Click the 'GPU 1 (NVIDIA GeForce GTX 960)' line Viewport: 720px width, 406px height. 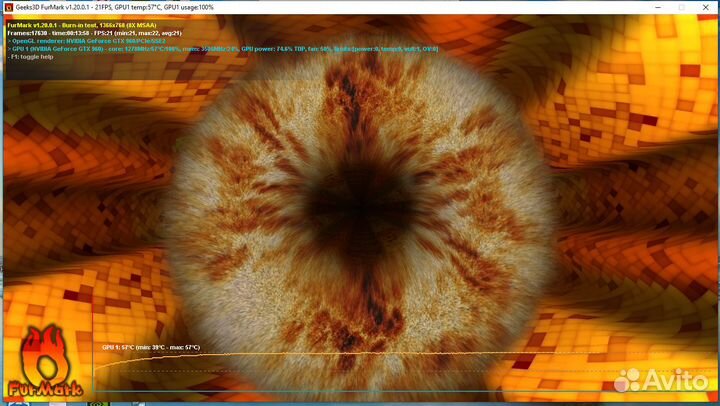(x=223, y=49)
